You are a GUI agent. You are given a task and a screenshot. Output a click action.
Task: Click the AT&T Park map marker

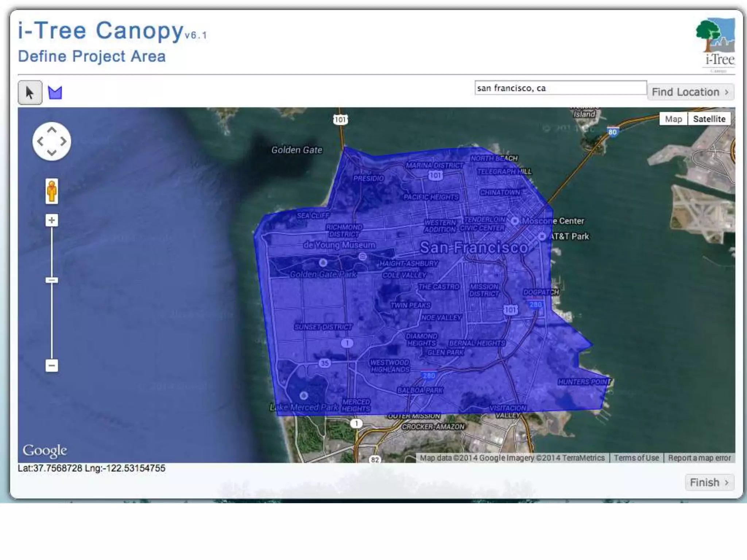(x=542, y=236)
